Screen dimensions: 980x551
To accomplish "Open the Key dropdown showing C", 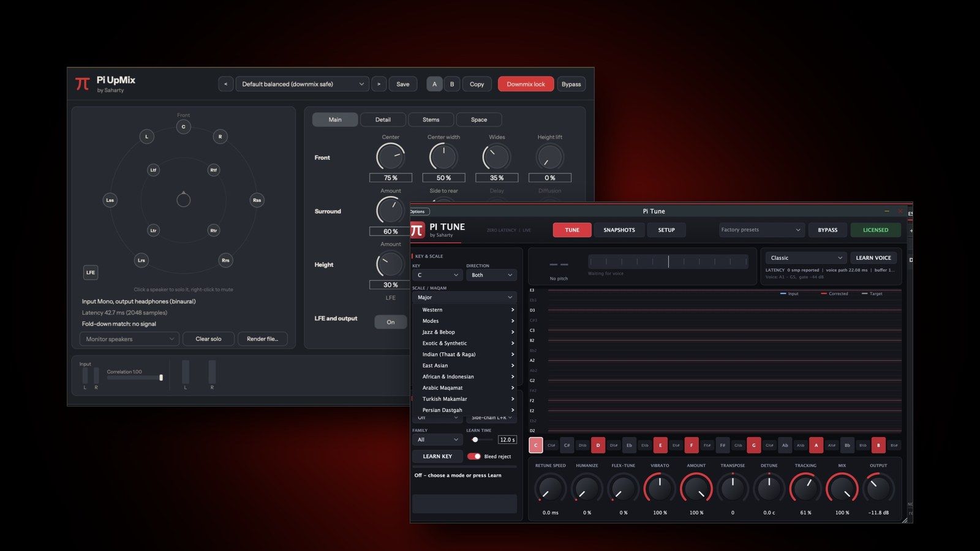I will pos(437,275).
